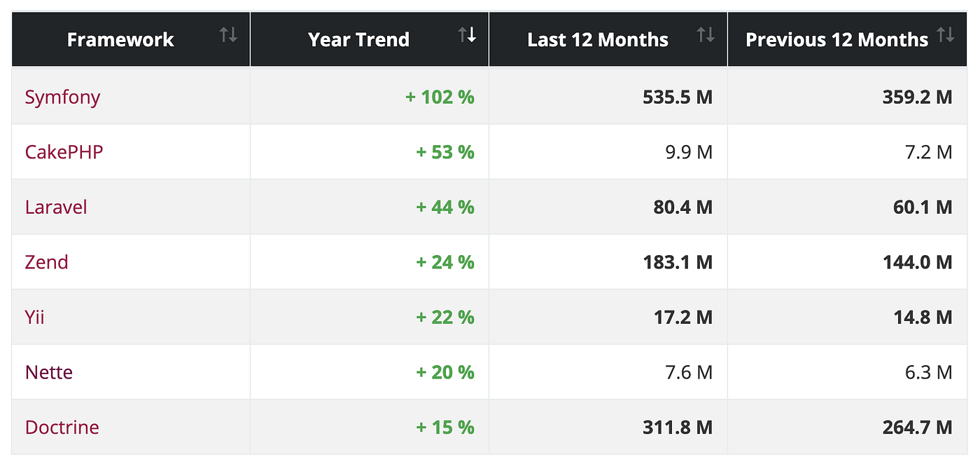Image resolution: width=980 pixels, height=466 pixels.
Task: Open the Symfony framework link
Action: (63, 97)
